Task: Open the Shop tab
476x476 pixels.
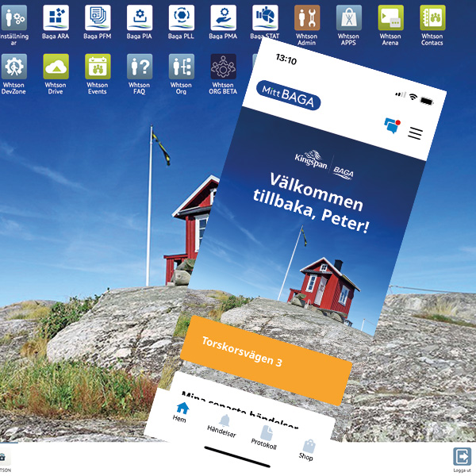Action: click(307, 450)
